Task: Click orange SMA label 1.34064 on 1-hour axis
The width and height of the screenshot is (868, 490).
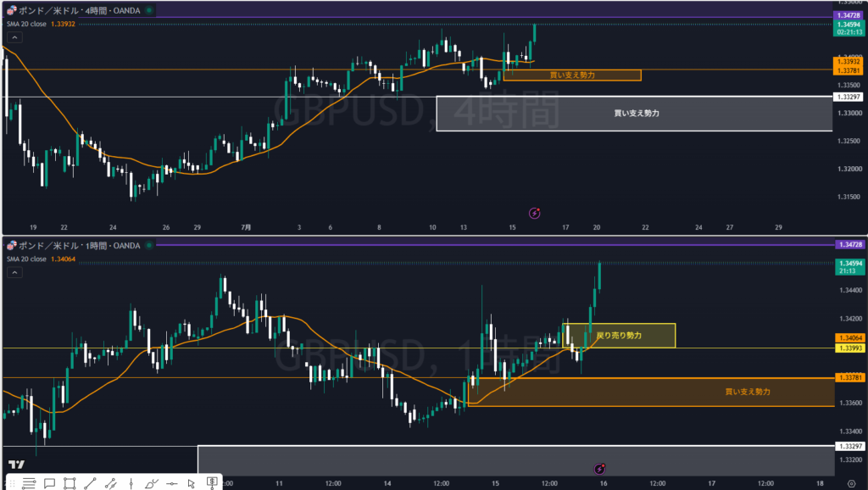Action: coord(849,337)
